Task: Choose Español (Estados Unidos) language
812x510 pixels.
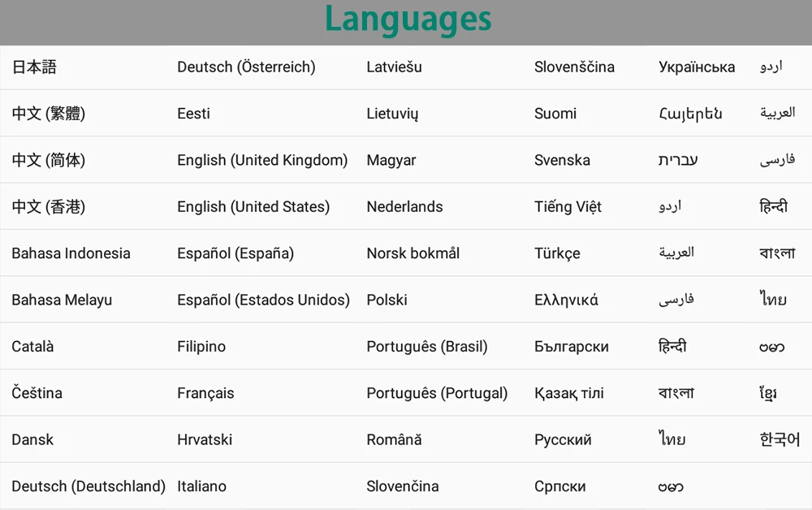Action: [x=263, y=300]
